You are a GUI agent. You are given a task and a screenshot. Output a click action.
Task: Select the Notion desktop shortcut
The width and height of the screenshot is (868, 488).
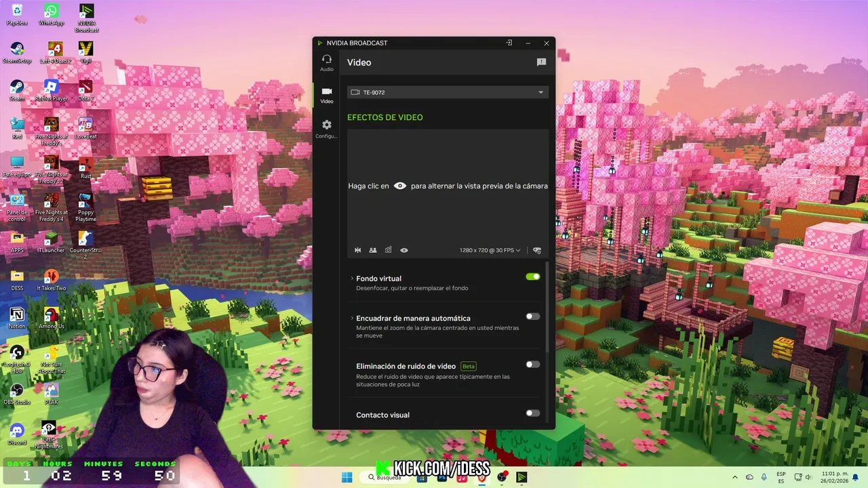[x=17, y=319]
